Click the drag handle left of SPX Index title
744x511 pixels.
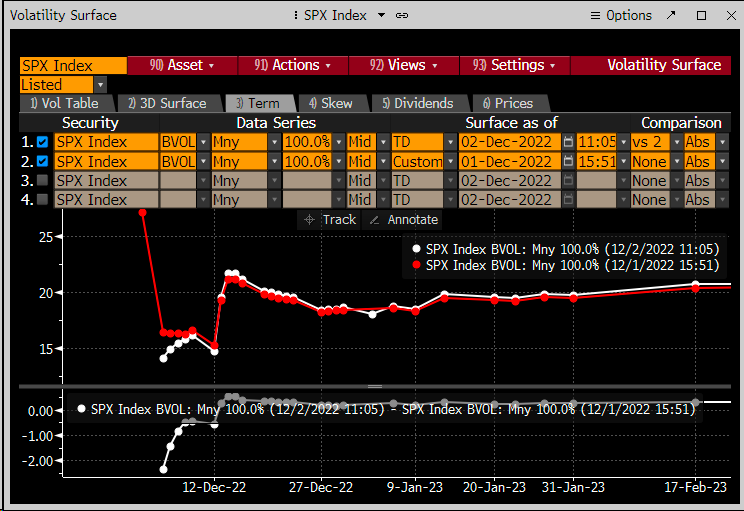coord(297,15)
